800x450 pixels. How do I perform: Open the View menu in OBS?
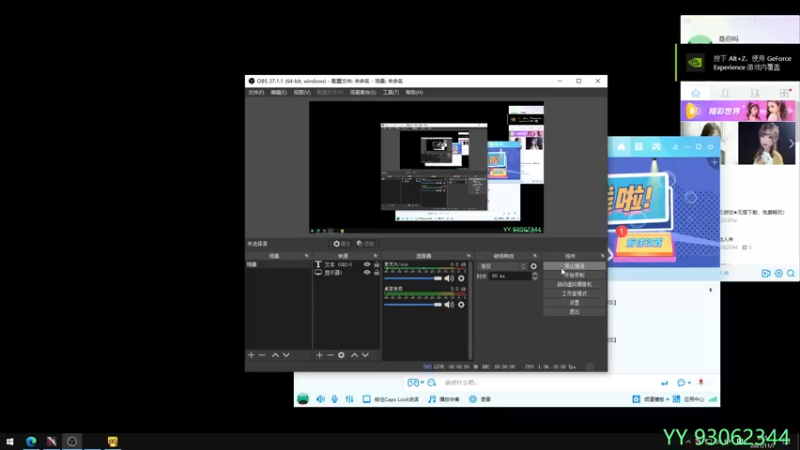pos(302,92)
